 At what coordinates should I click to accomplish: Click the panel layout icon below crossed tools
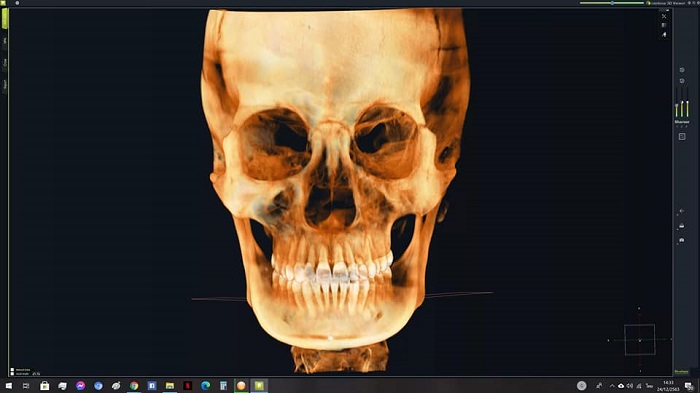(x=664, y=25)
